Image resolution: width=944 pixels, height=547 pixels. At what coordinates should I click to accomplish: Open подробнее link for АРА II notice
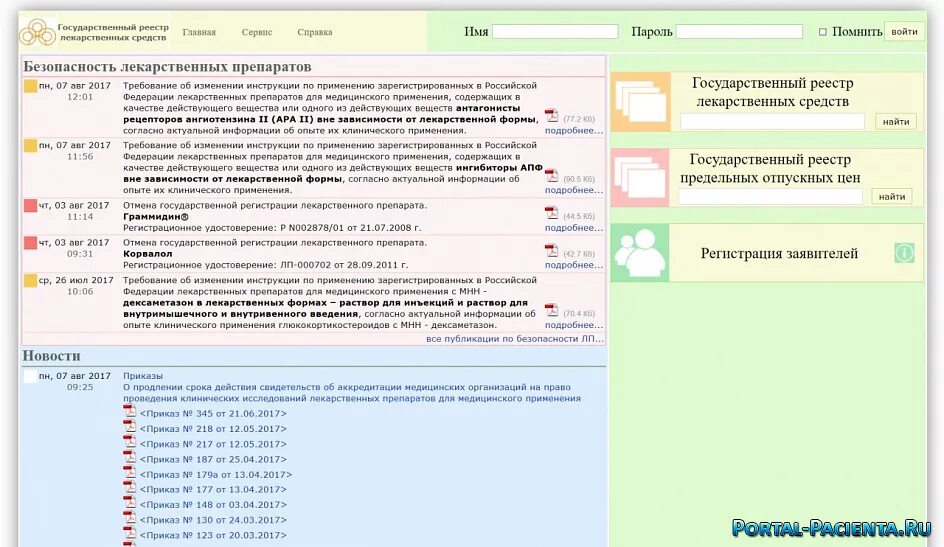point(574,131)
